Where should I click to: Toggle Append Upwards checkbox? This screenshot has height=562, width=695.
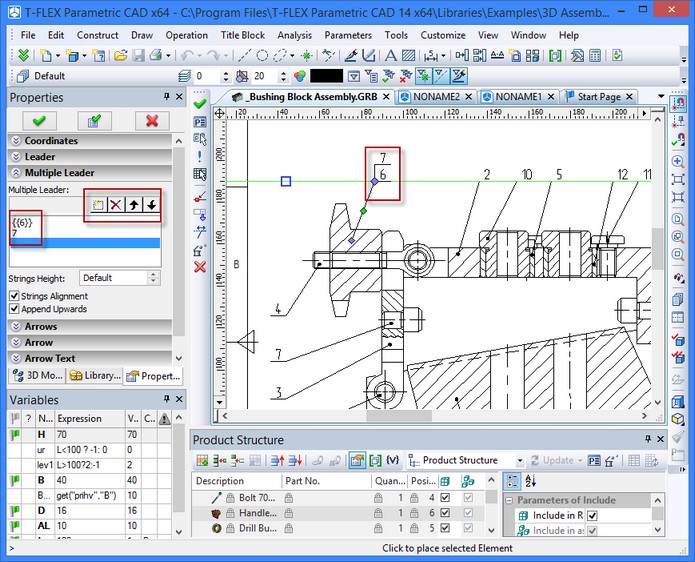(14, 308)
